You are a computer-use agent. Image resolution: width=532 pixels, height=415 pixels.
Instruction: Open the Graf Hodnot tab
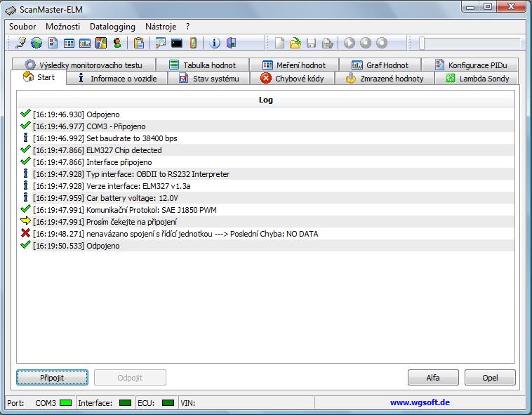(380, 65)
